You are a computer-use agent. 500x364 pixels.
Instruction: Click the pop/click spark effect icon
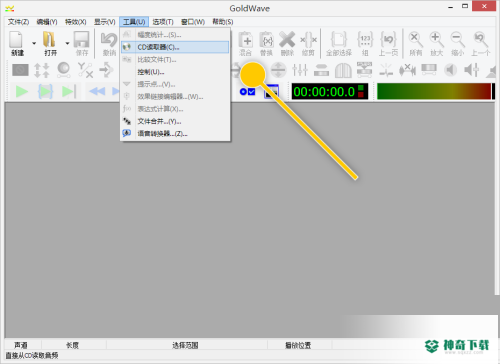(x=387, y=70)
